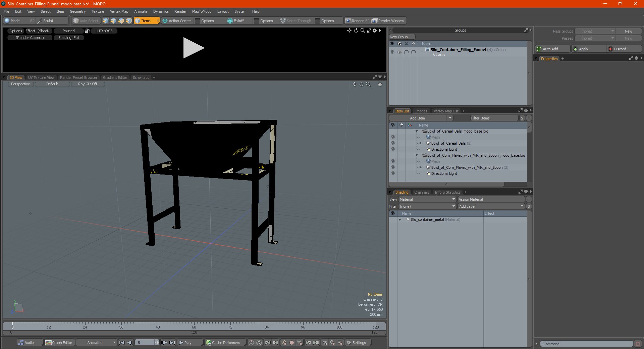The width and height of the screenshot is (644, 349).
Task: Click the Render F9 button
Action: pos(357,21)
